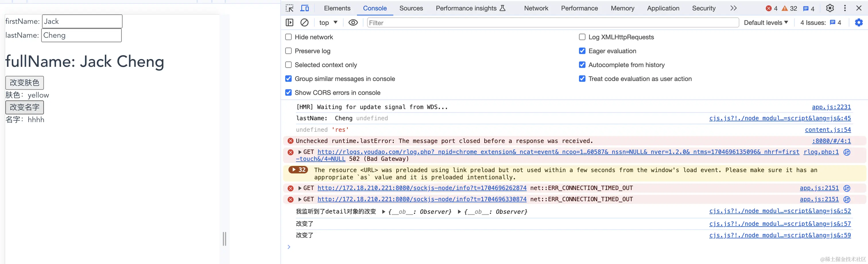Click request icon on first sockjs-node error row
The width and height of the screenshot is (868, 264).
[847, 188]
